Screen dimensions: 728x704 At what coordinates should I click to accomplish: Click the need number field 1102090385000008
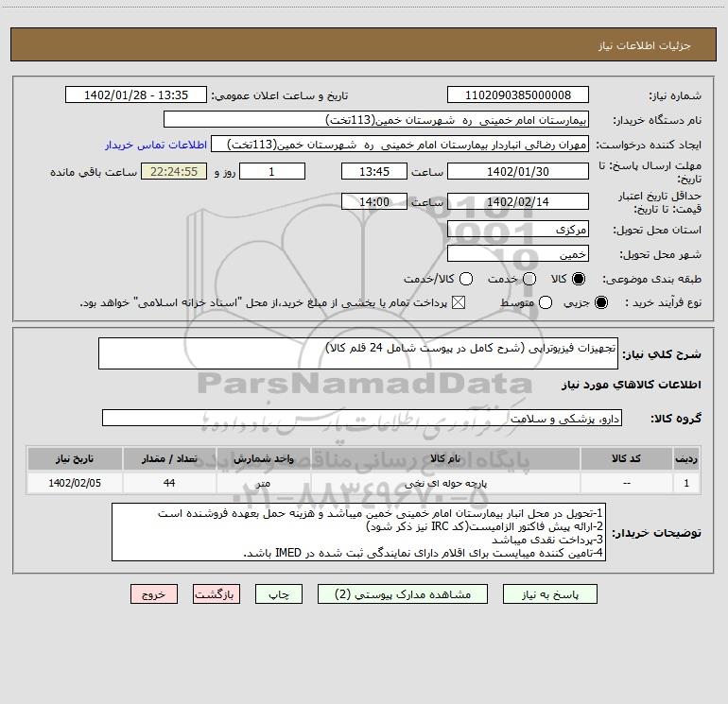tap(518, 94)
